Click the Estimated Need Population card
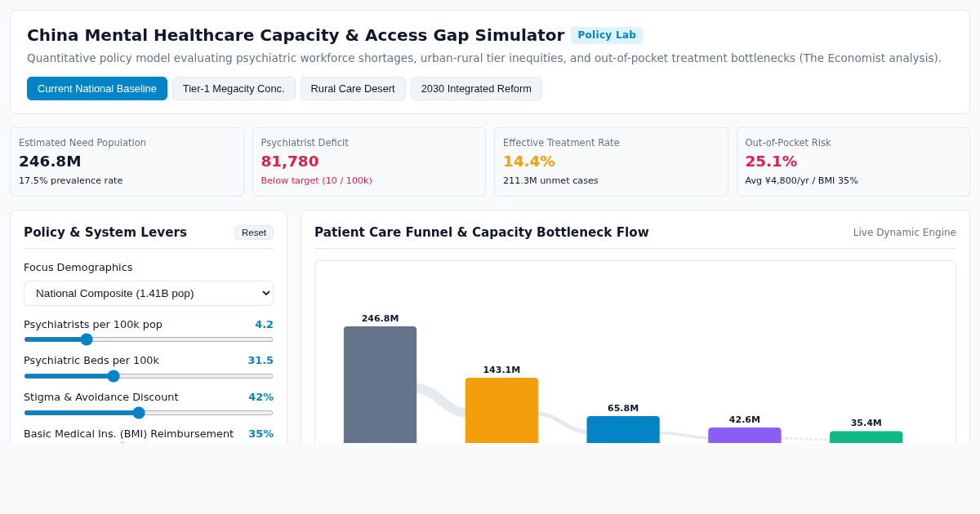980x514 pixels. click(127, 162)
